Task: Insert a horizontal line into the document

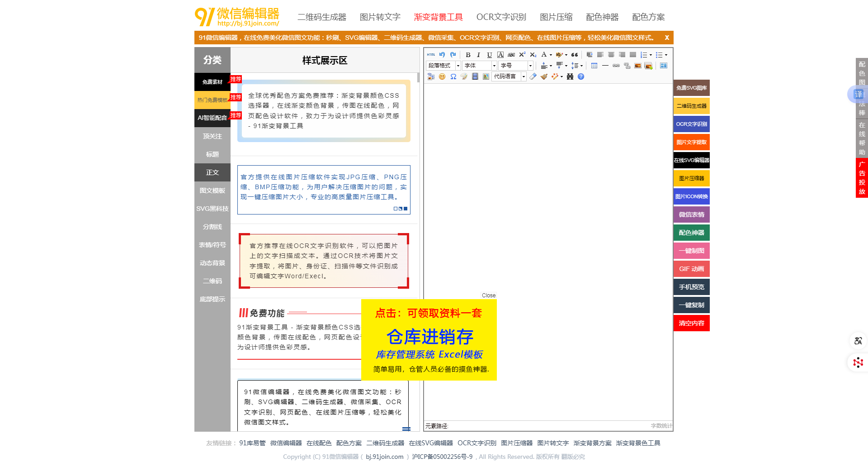Action: click(606, 66)
